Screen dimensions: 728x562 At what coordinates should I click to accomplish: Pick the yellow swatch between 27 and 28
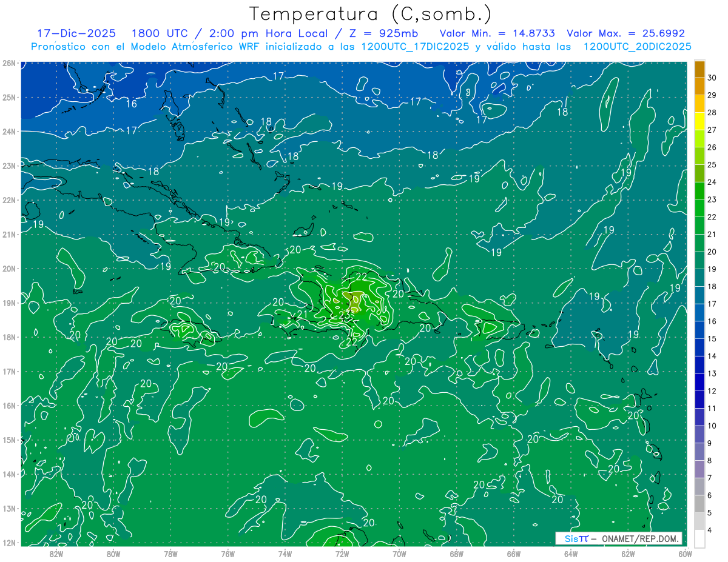(699, 121)
